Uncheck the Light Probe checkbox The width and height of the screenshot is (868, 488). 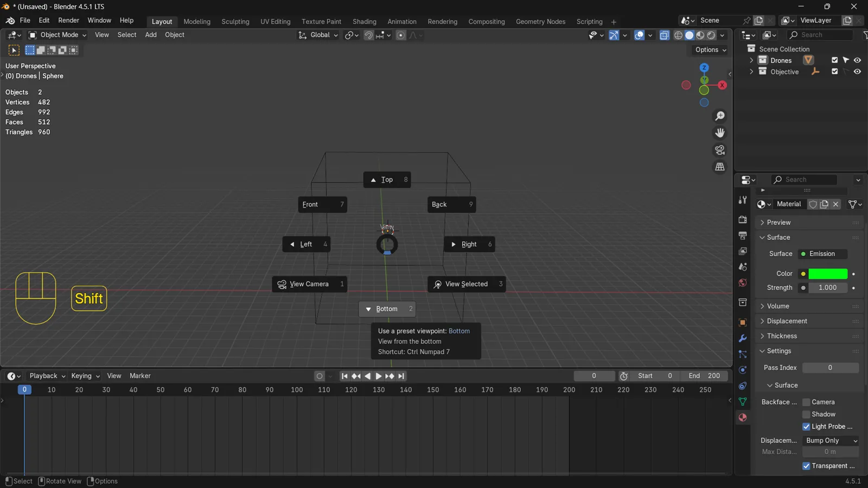tap(806, 427)
